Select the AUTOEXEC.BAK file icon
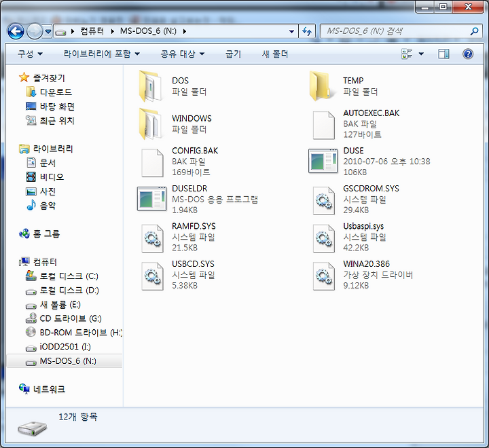This screenshot has height=448, width=489. [323, 125]
